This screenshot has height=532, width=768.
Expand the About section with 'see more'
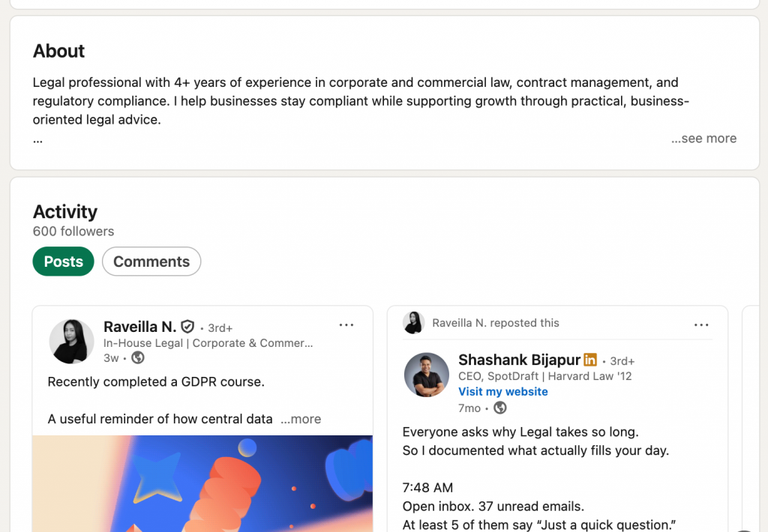(x=703, y=139)
